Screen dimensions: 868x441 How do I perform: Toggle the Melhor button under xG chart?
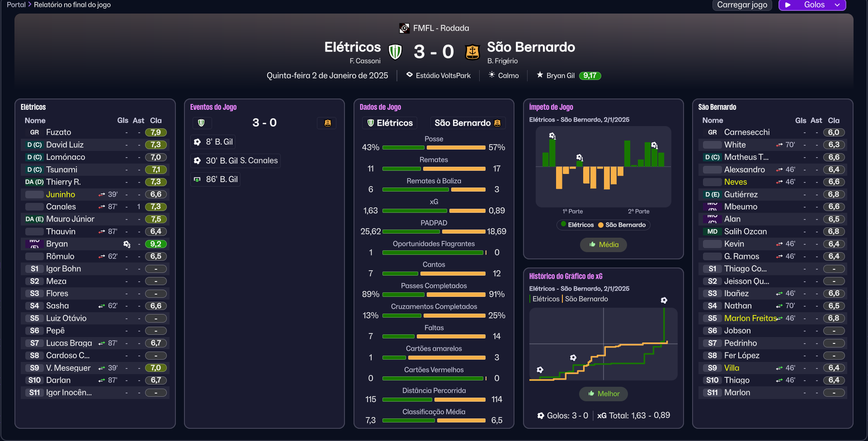tap(604, 394)
